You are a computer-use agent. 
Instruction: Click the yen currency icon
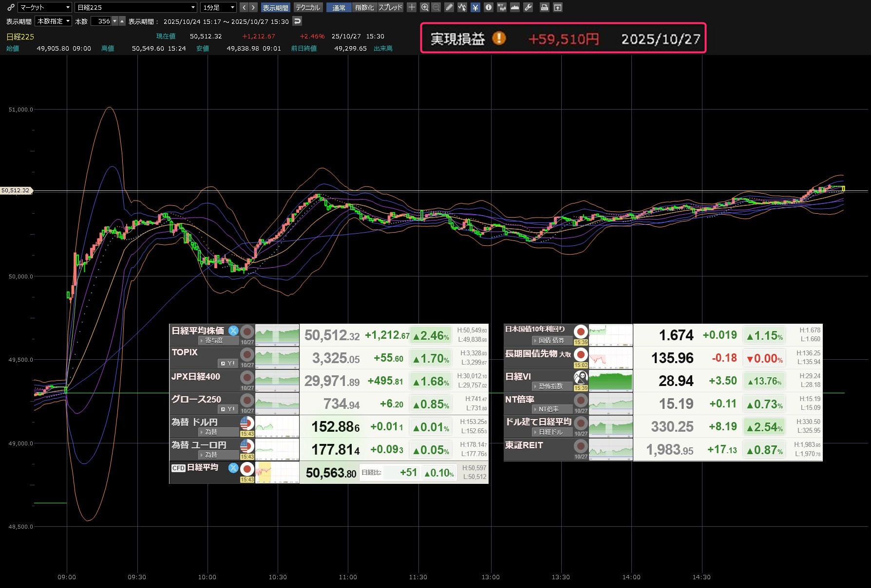(x=475, y=7)
